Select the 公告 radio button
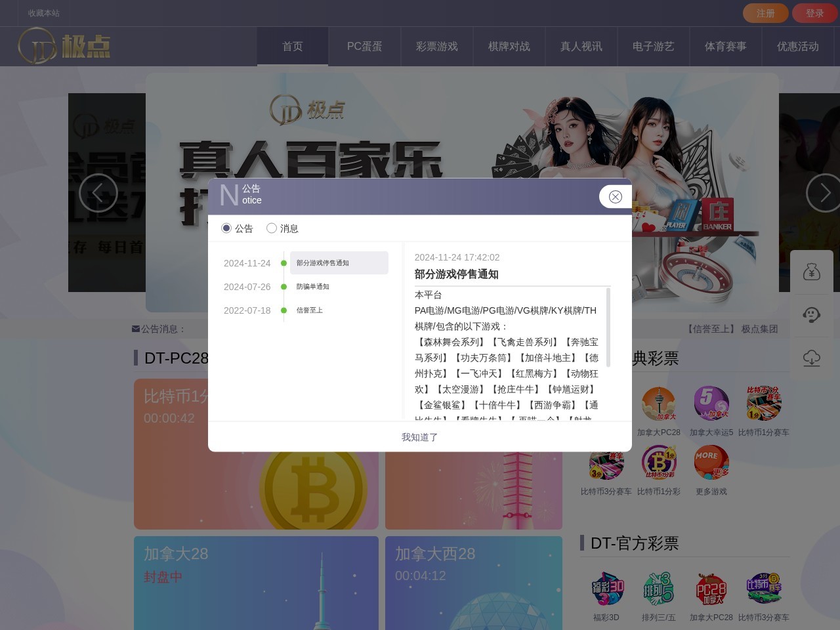The height and width of the screenshot is (630, 840). pyautogui.click(x=226, y=228)
